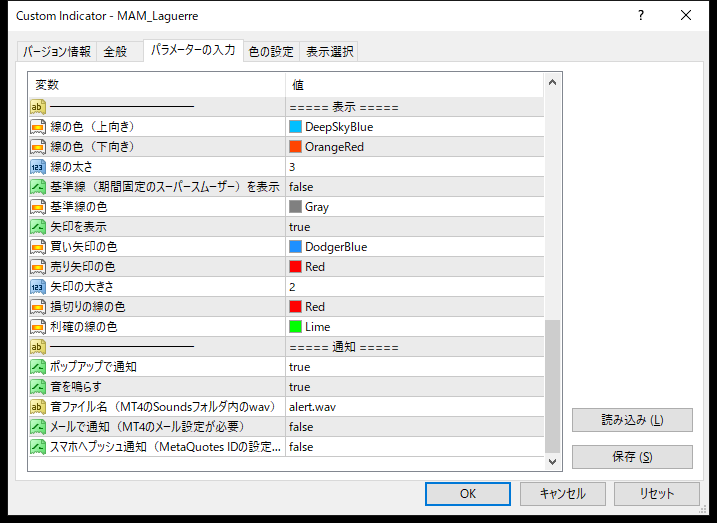Image resolution: width=717 pixels, height=523 pixels.
Task: Click the scrollbar up arrow
Action: coord(552,83)
